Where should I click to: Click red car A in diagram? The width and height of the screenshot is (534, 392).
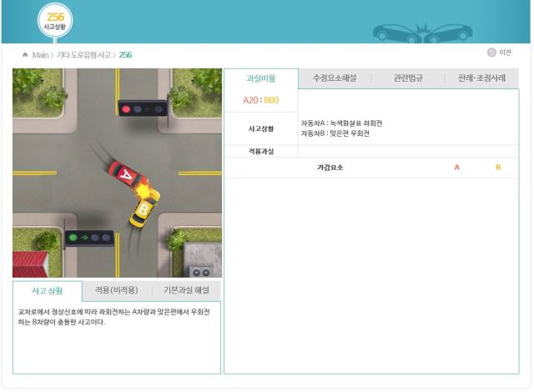[x=128, y=174]
